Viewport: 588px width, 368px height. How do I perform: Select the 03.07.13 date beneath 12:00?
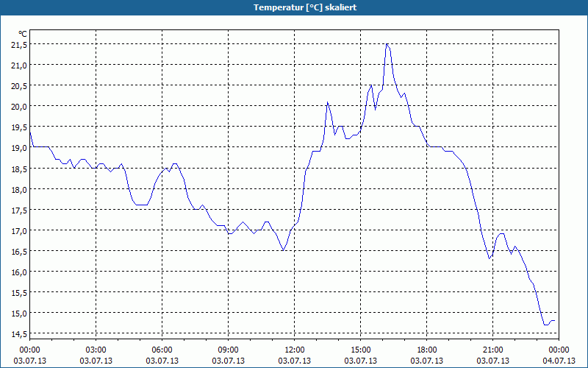point(295,361)
